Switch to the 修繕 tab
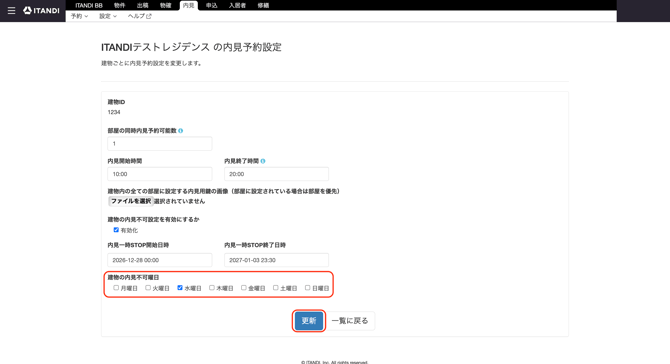This screenshot has width=670, height=364. 263,6
